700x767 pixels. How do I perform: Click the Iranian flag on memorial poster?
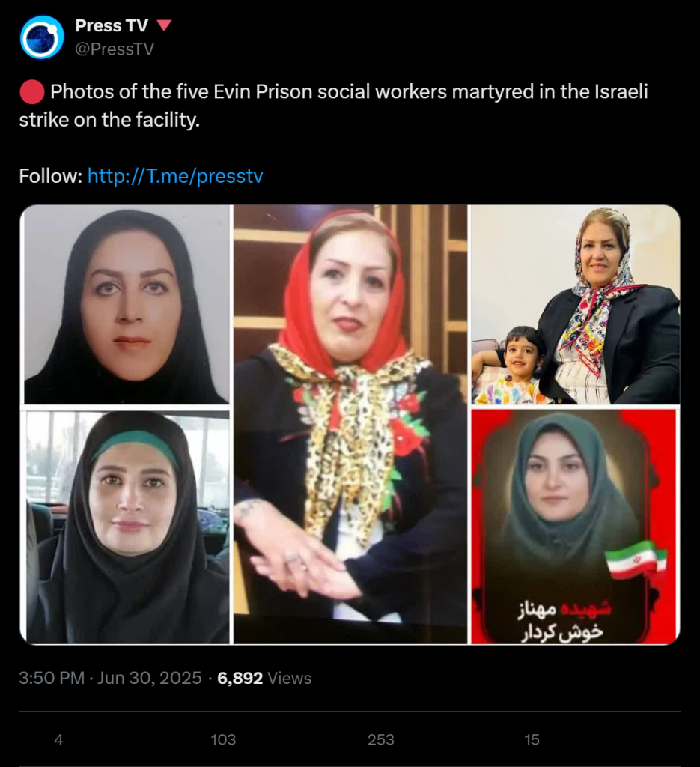click(x=636, y=560)
